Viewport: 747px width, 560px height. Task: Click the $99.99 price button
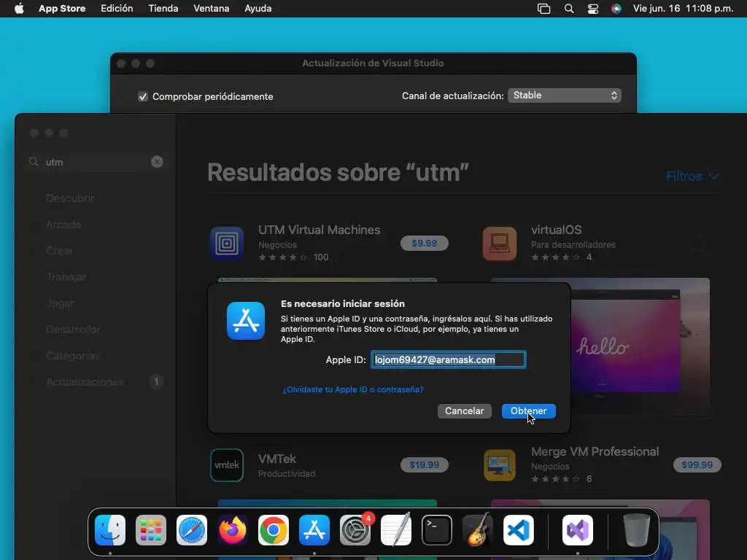pyautogui.click(x=697, y=464)
